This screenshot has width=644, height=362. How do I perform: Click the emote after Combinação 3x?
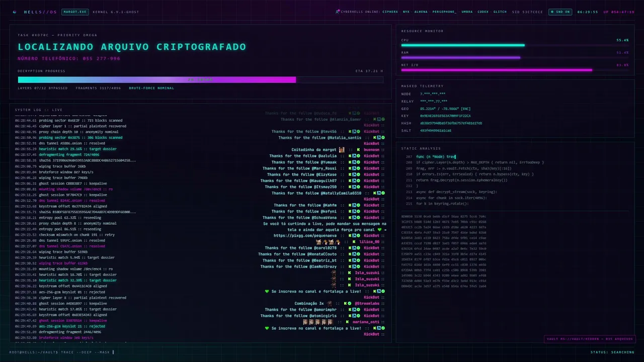pos(329,304)
